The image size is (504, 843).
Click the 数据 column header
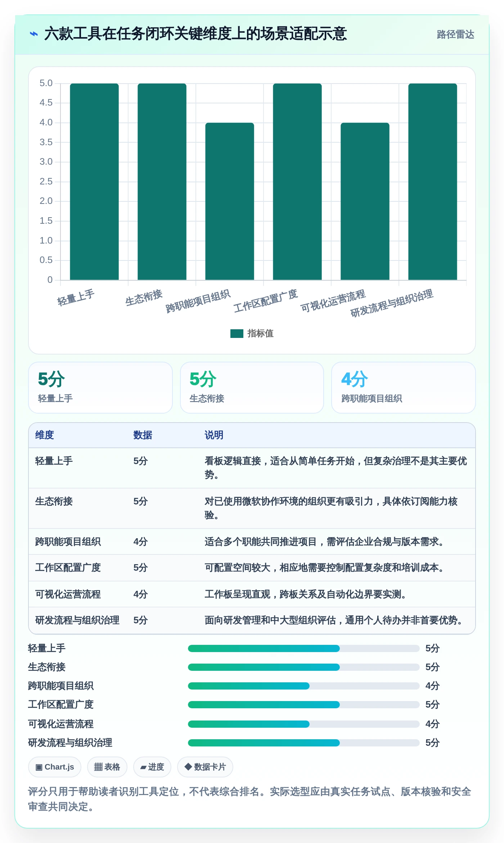pyautogui.click(x=143, y=435)
